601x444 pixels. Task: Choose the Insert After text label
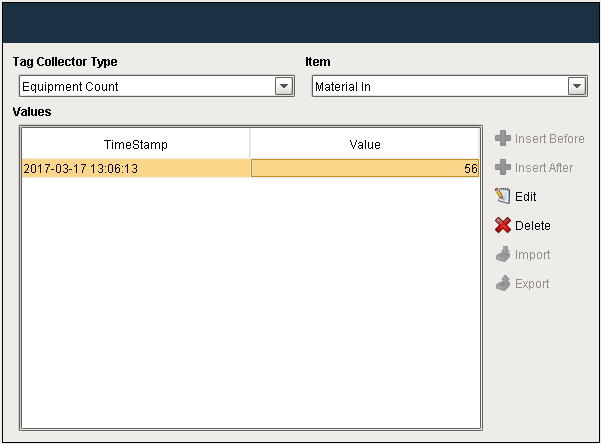point(544,167)
